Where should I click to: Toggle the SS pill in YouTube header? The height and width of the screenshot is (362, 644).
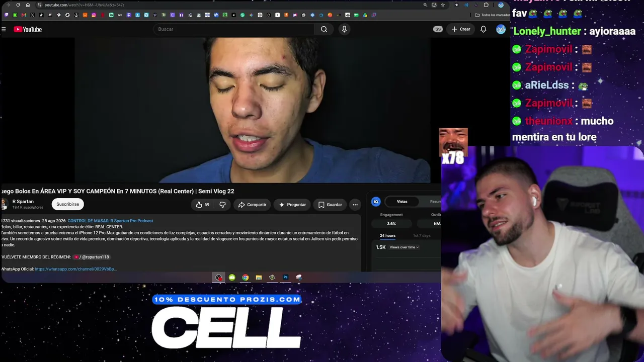[x=438, y=29]
